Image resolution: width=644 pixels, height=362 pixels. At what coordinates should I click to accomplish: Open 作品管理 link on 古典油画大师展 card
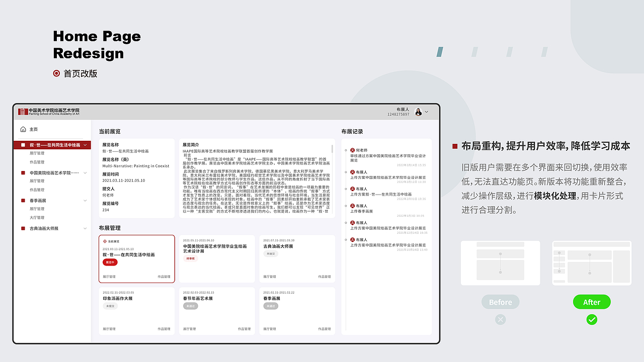pos(325,277)
